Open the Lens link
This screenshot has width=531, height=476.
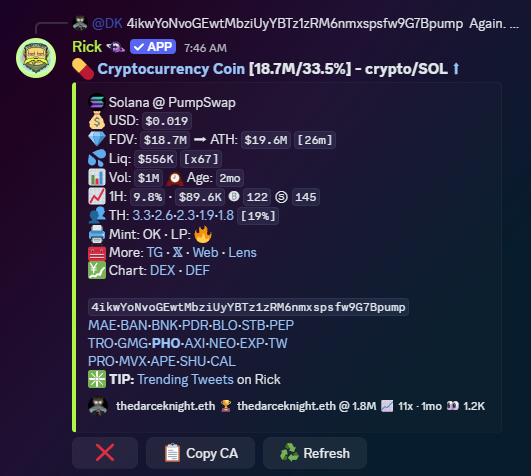(x=242, y=253)
